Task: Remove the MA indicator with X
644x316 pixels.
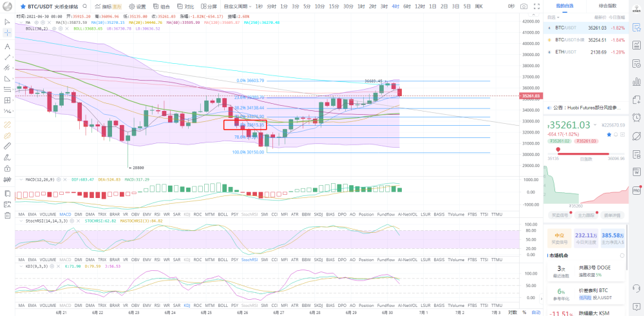Action: coord(48,22)
